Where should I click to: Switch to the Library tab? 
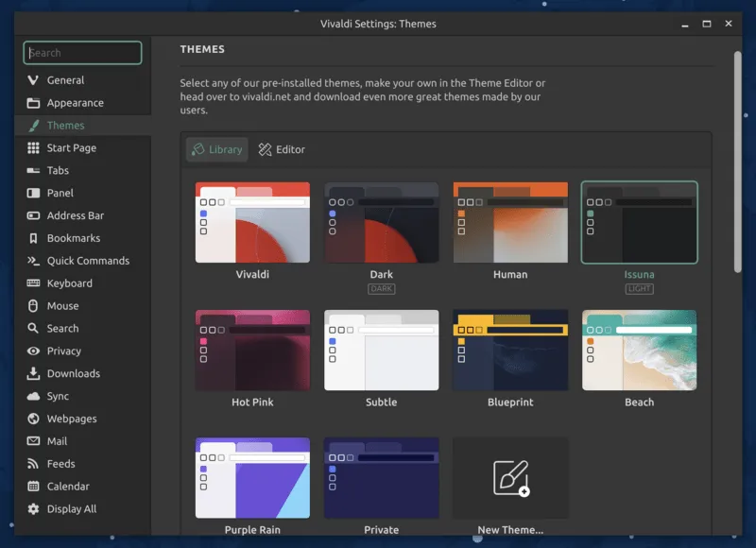pos(217,149)
